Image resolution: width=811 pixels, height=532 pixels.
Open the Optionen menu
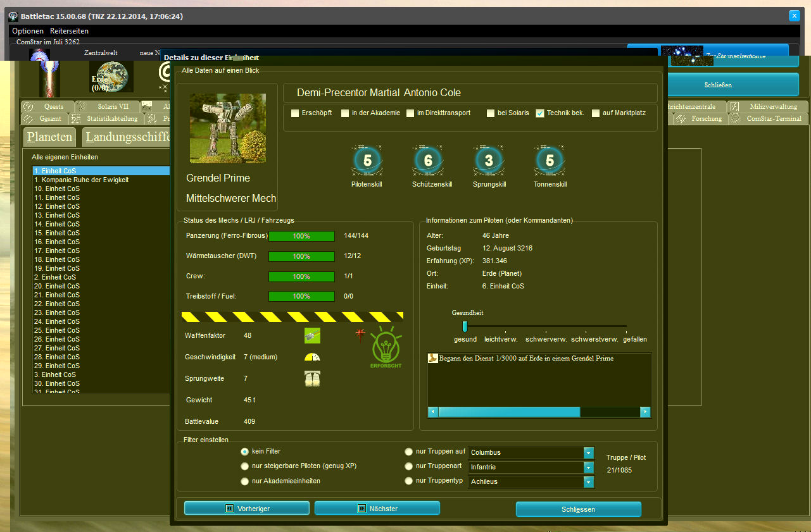click(28, 31)
